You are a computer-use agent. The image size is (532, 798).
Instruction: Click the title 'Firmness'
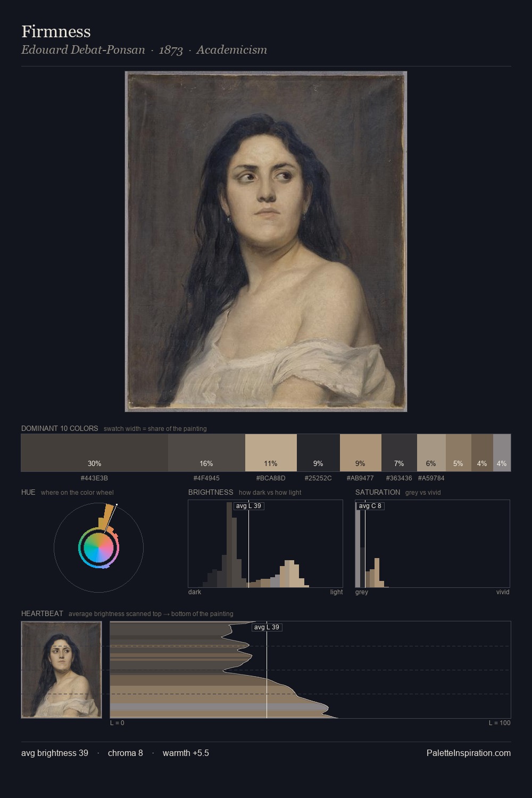pyautogui.click(x=56, y=31)
